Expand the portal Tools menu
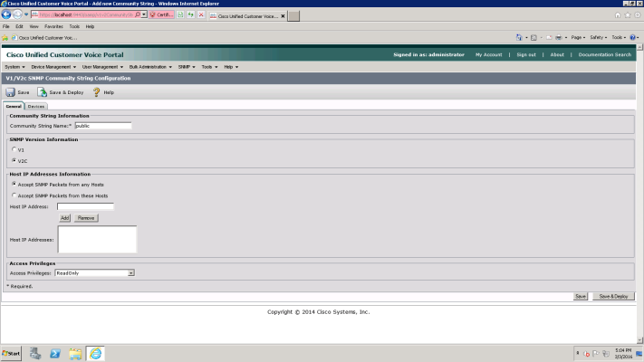 pyautogui.click(x=209, y=67)
